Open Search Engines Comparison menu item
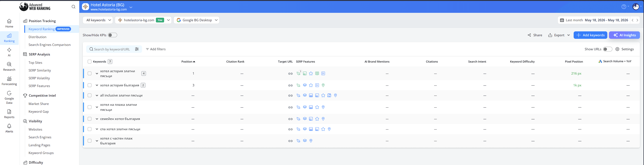 pyautogui.click(x=49, y=45)
